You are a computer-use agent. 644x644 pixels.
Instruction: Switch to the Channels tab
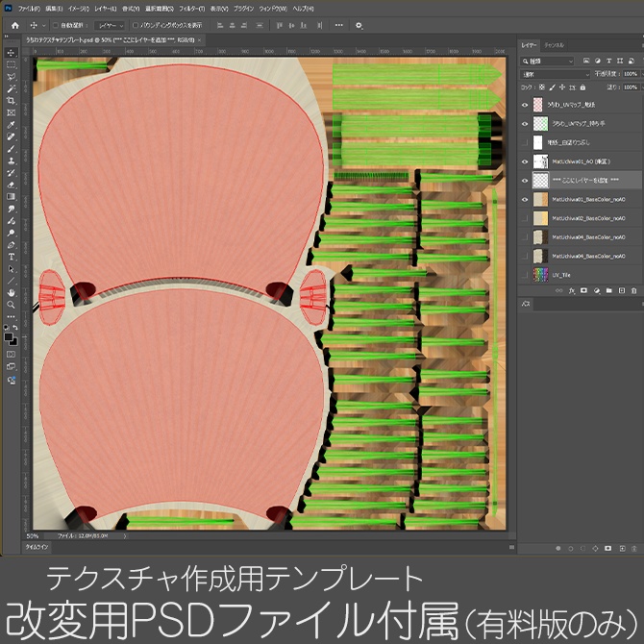point(554,45)
